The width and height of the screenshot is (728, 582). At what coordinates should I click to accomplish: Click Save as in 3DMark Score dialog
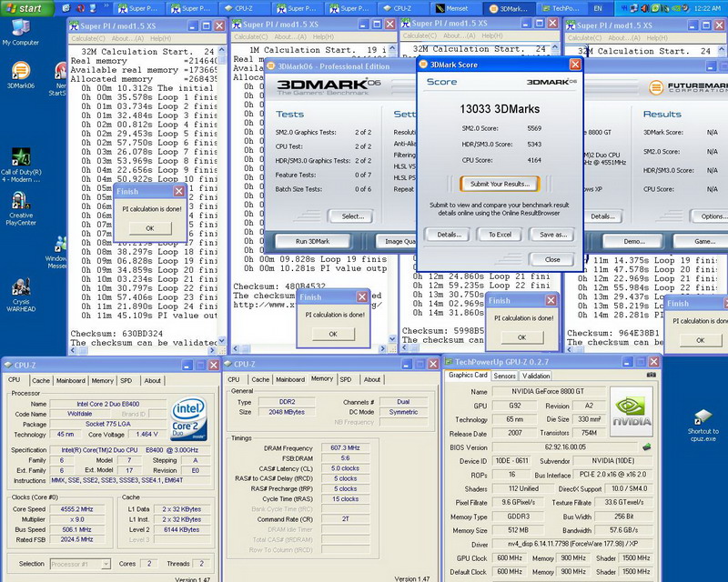[x=552, y=235]
